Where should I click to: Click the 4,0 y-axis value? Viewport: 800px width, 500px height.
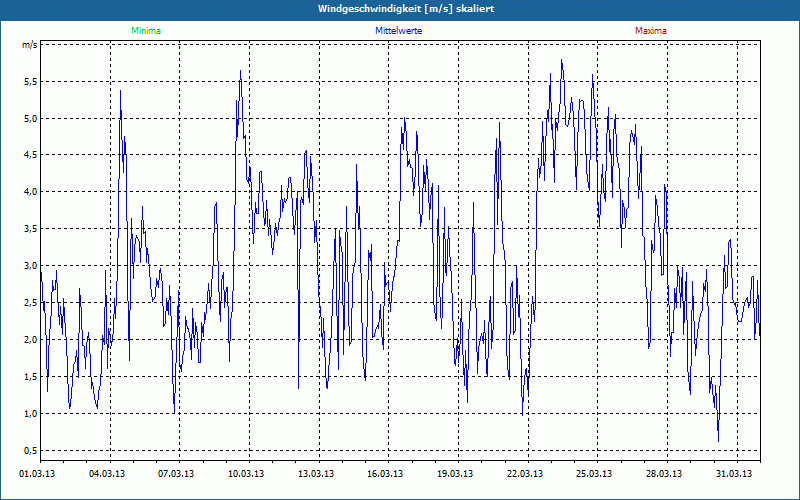pos(31,192)
